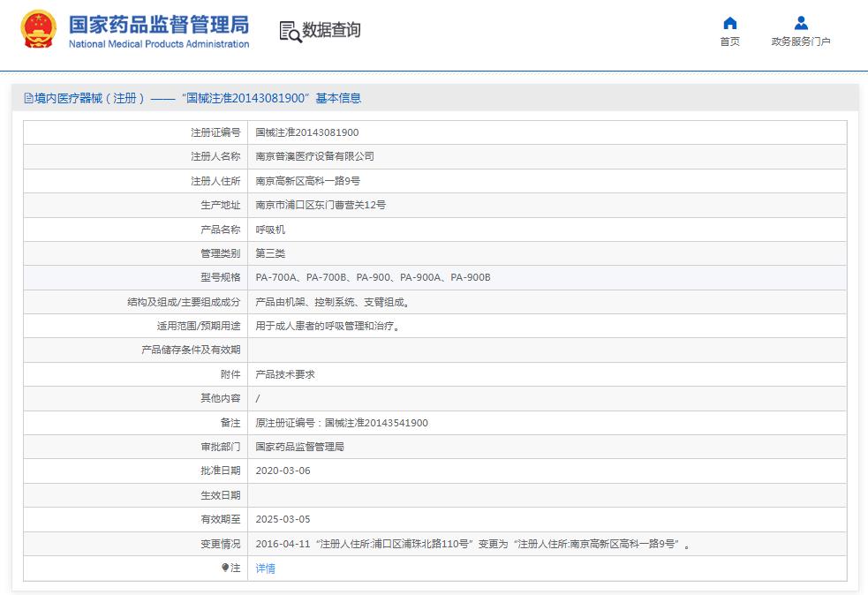Image resolution: width=868 pixels, height=595 pixels.
Task: Open the 首页 home icon
Action: point(729,23)
